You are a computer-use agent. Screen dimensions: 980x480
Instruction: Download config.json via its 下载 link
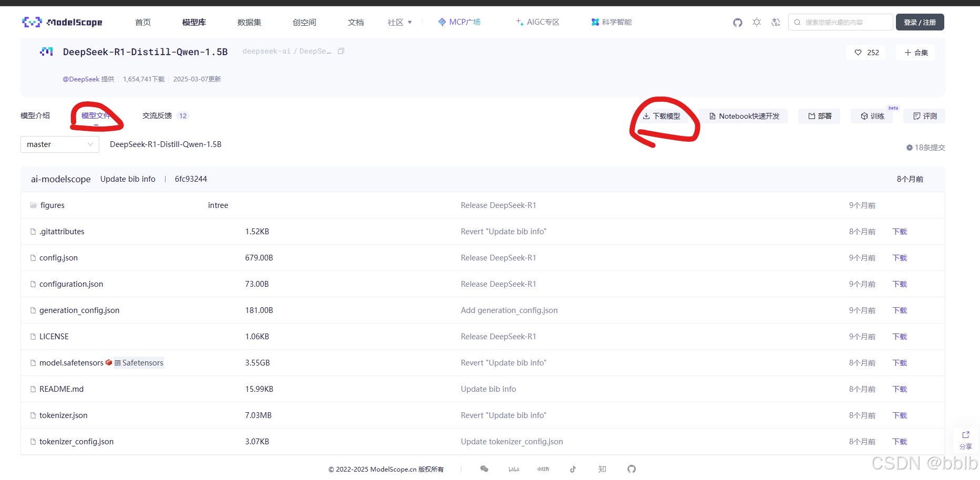[x=900, y=258]
